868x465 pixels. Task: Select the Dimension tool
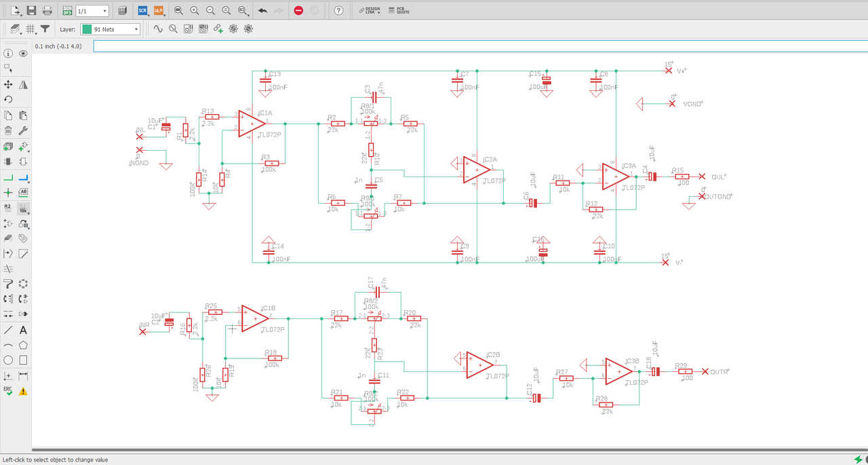point(23,375)
